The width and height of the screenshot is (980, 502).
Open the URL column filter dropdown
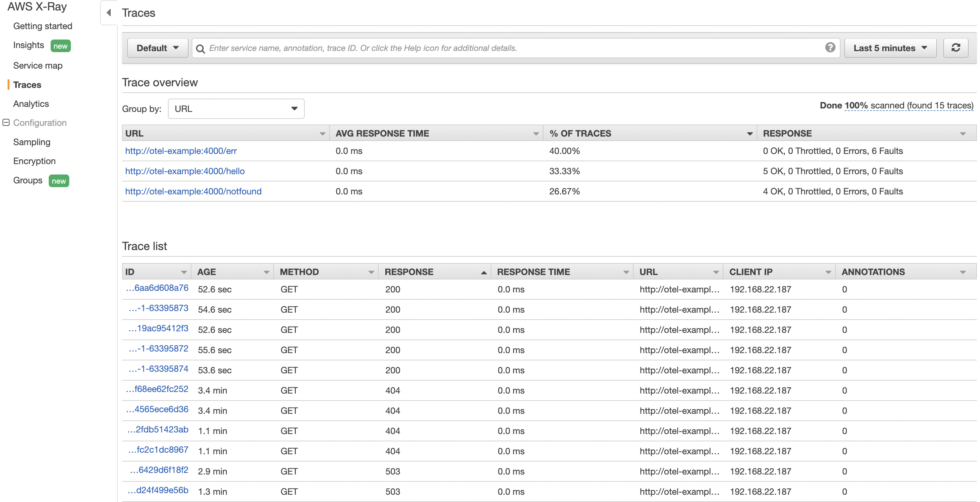pos(322,133)
